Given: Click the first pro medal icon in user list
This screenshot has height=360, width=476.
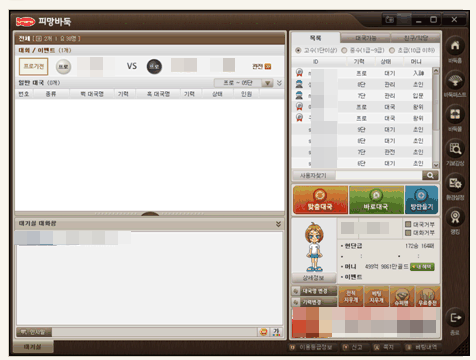Looking at the screenshot, I should click(x=299, y=72).
